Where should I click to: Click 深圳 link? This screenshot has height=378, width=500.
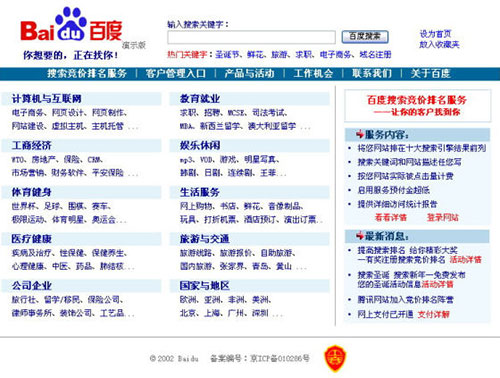[x=260, y=313]
